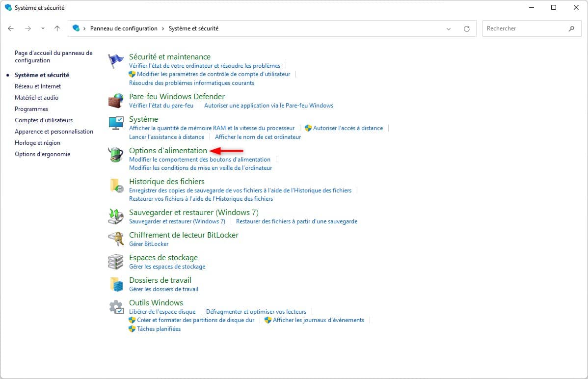Go up one level with the up arrow
Viewport: 588px width, 379px height.
click(57, 28)
